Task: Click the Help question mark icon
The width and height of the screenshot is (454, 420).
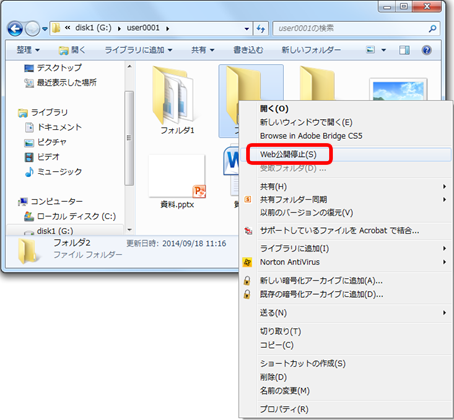Action: point(427,50)
